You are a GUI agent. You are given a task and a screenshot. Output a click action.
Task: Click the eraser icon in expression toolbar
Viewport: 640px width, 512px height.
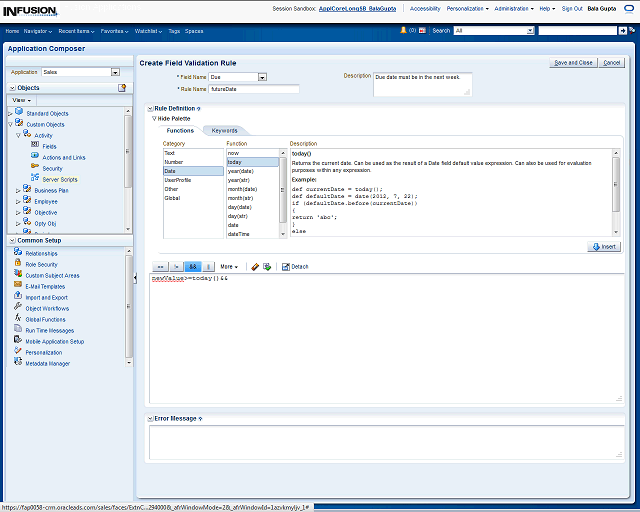click(255, 267)
